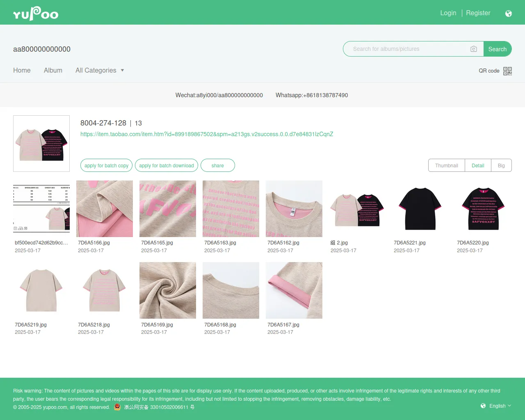Screen dimensions: 525x420
Task: Click the Login link
Action: point(448,13)
